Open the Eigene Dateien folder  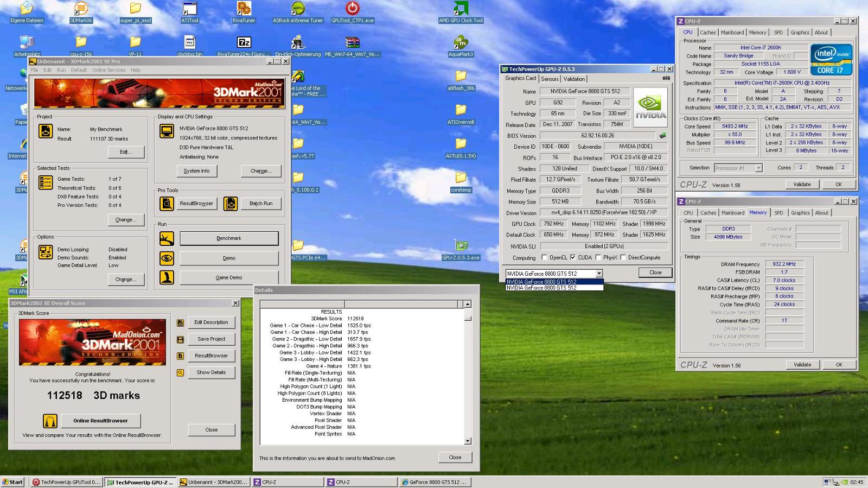click(27, 9)
